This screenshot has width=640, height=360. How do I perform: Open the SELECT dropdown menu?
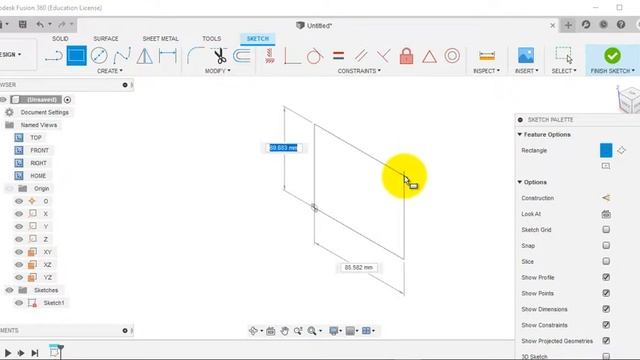coord(564,71)
